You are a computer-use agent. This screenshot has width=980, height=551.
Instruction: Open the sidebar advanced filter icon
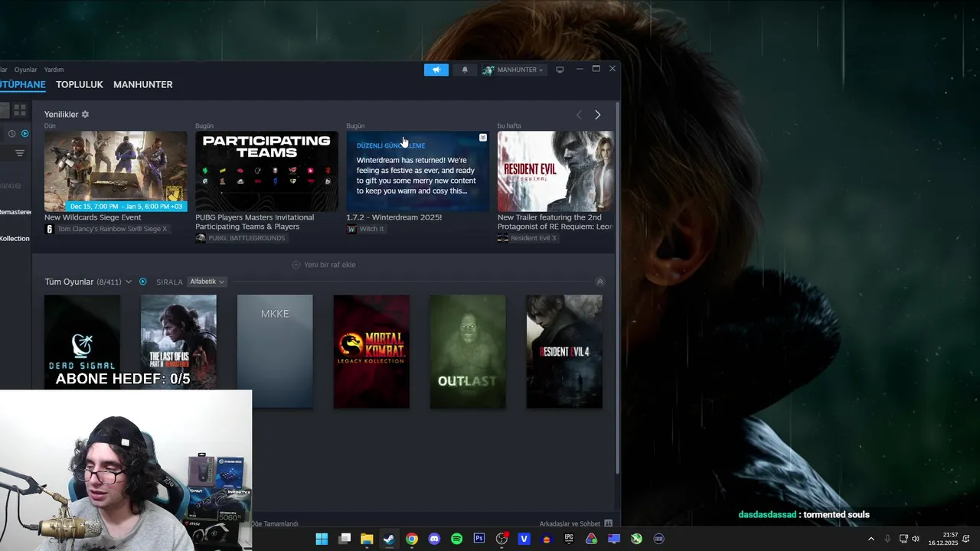click(20, 153)
